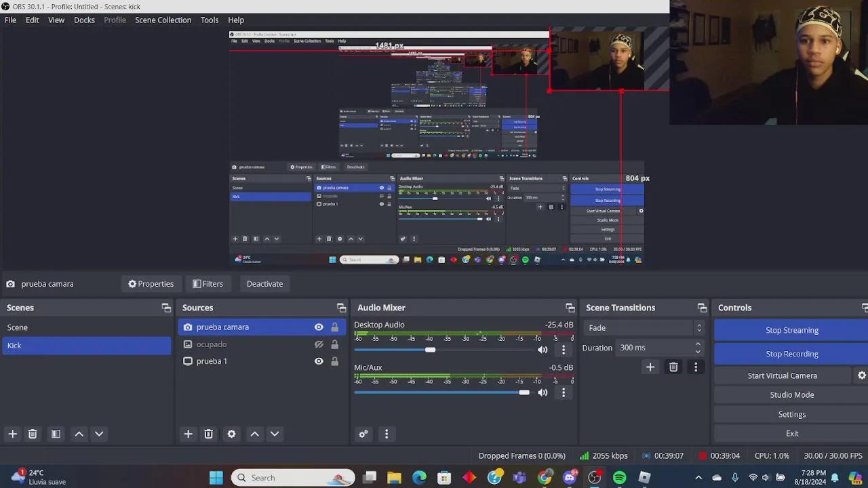The image size is (868, 488).
Task: Open scene filters icon in Scenes panel
Action: [56, 434]
